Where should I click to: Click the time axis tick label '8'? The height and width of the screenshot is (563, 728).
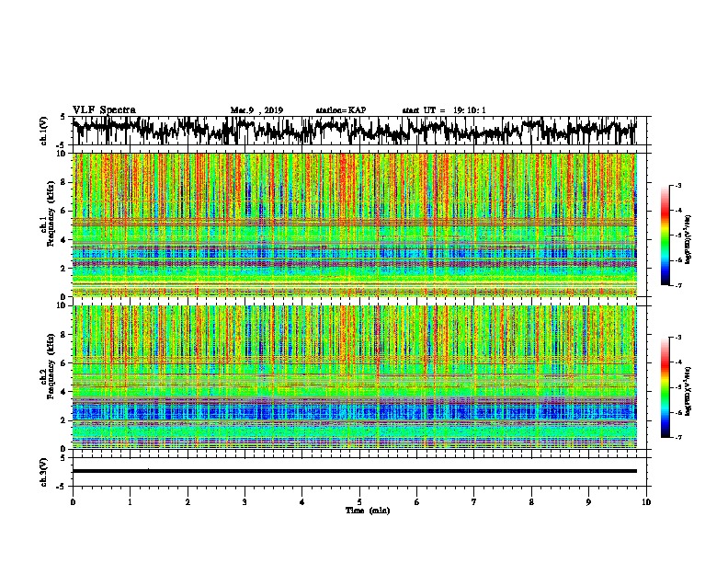point(531,502)
